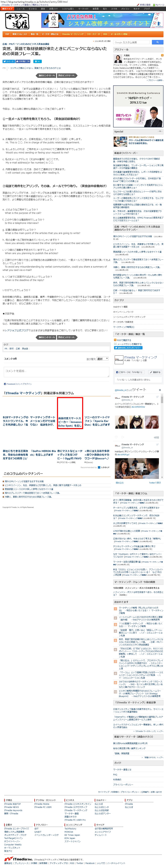Click the RSS icon in the プロフィール box
This screenshot has width=166, height=868.
[x=162, y=55]
